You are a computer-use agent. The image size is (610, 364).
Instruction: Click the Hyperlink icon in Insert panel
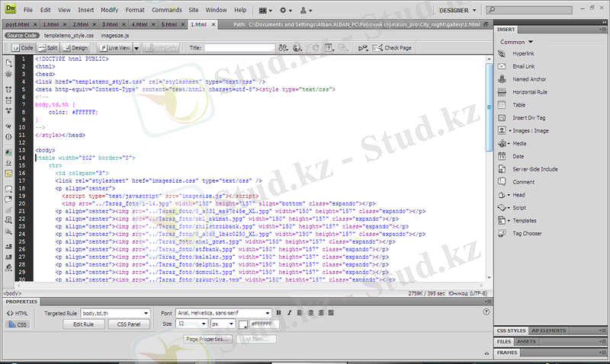tap(502, 53)
